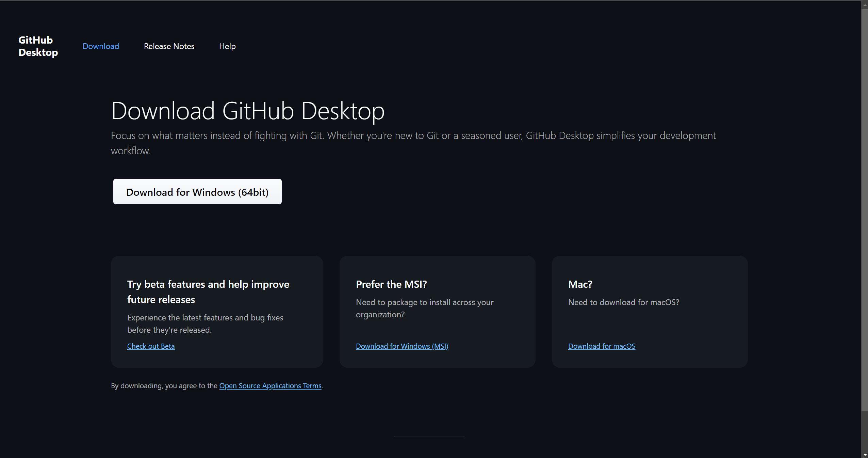This screenshot has width=868, height=458.
Task: Click Download for Windows (MSI) link
Action: [402, 346]
